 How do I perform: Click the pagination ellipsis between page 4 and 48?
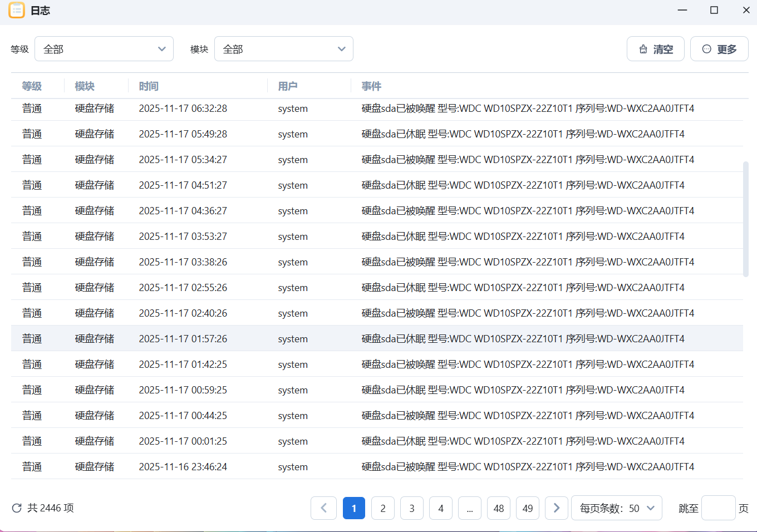pos(469,508)
